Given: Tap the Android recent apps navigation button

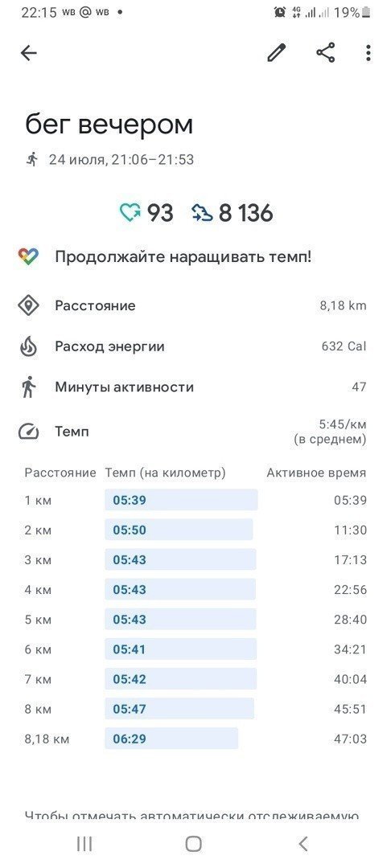Looking at the screenshot, I should (x=84, y=844).
